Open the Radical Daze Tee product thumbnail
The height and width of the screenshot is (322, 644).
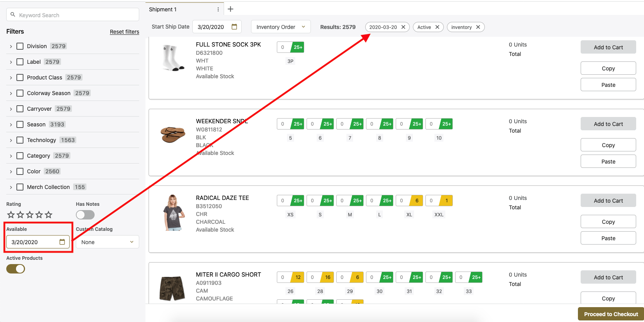coord(172,212)
